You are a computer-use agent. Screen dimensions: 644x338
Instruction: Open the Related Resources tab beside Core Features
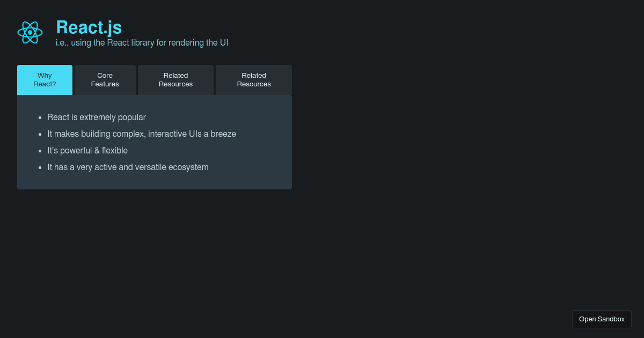pos(175,80)
